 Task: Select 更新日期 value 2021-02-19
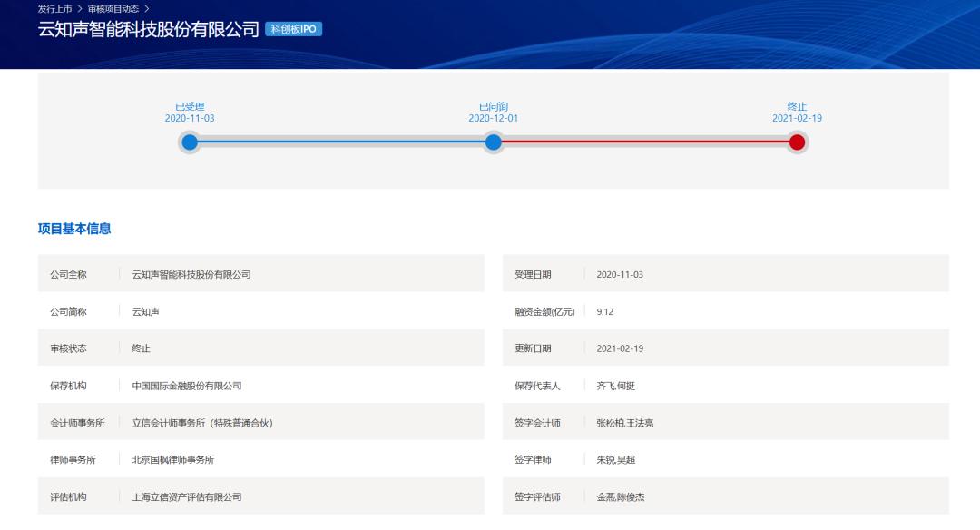620,348
